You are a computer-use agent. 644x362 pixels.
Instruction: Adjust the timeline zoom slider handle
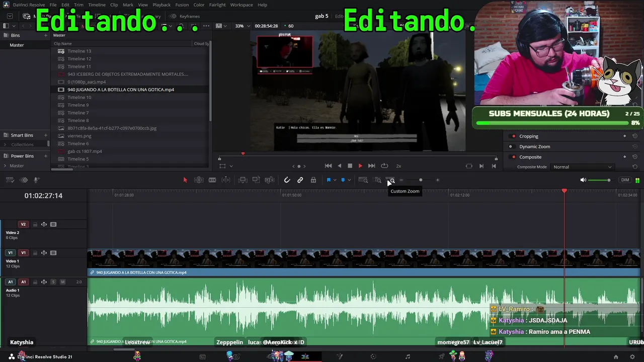[x=421, y=180]
